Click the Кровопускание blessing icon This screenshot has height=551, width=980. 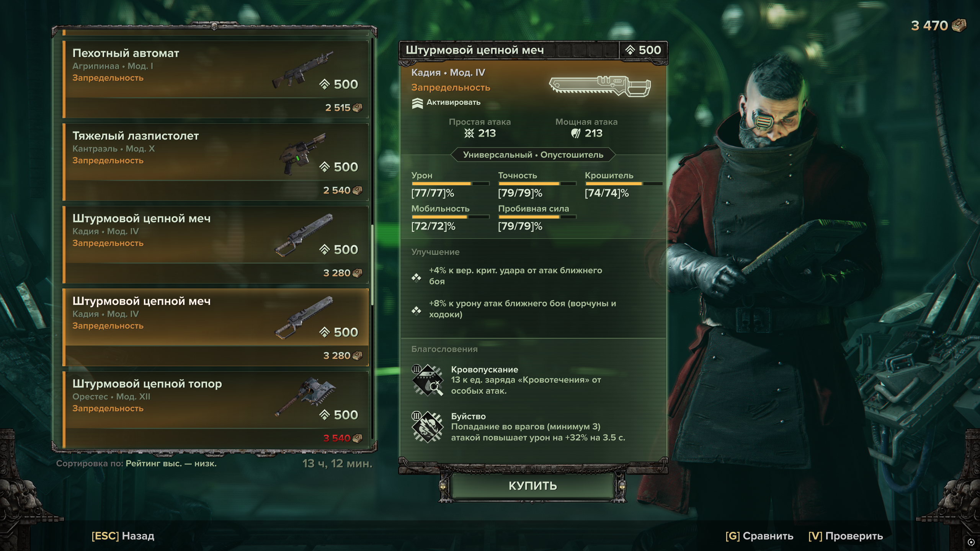coord(427,380)
